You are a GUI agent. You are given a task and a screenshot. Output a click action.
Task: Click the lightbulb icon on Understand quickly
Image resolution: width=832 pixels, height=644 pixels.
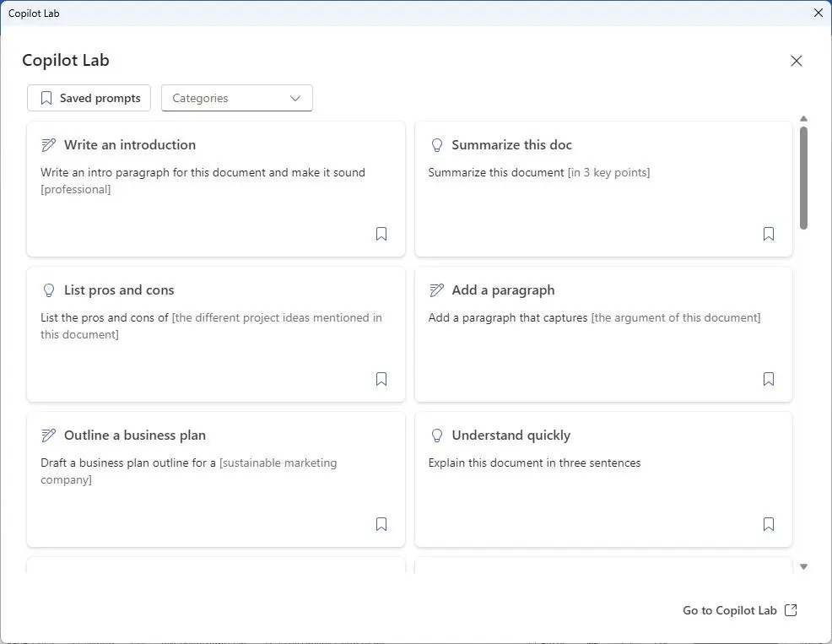tap(437, 435)
